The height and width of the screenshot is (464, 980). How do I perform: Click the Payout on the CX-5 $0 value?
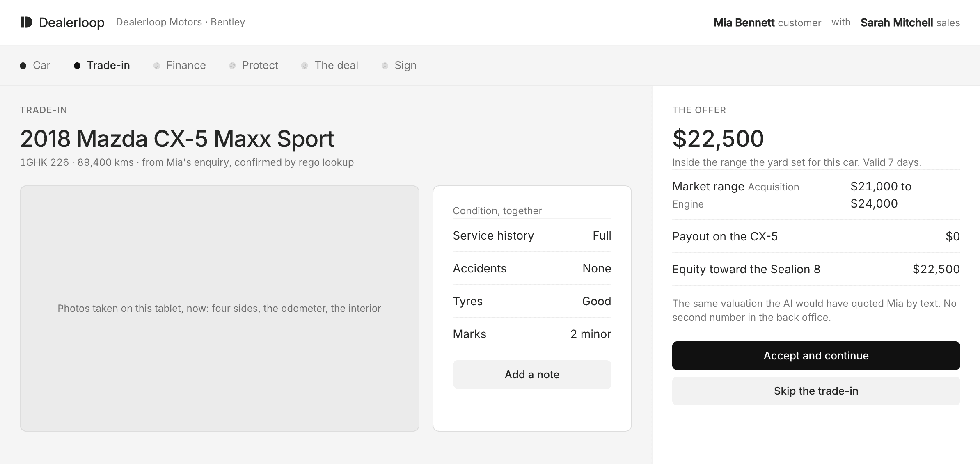pos(953,236)
